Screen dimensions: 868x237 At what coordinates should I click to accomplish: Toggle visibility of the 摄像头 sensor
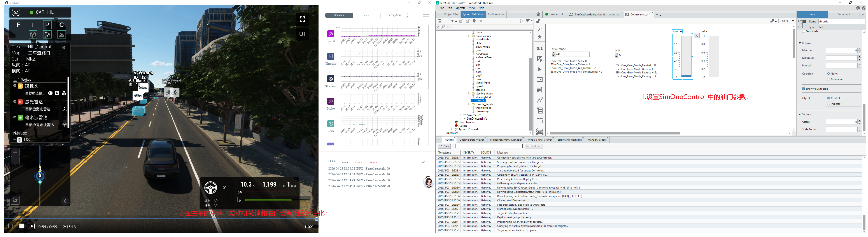coord(14,86)
